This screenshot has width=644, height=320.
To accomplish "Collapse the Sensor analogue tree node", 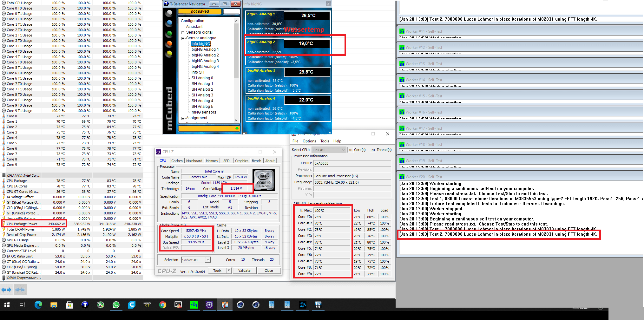I will tap(183, 38).
